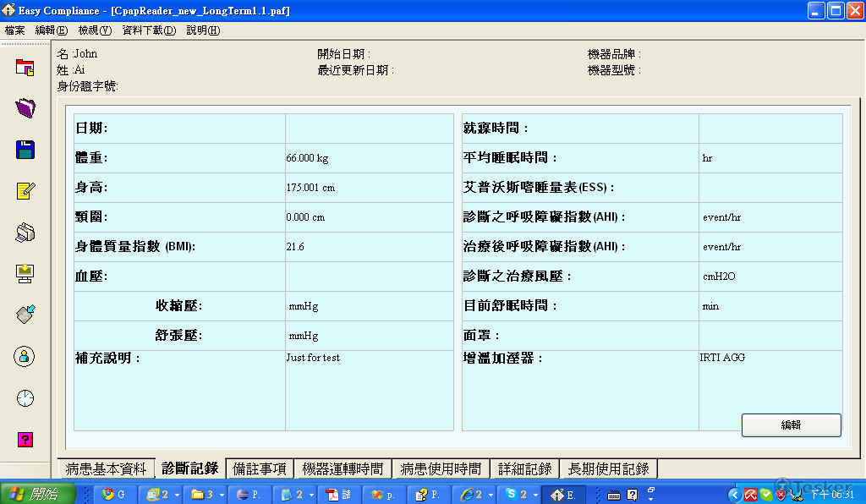Image resolution: width=866 pixels, height=504 pixels.
Task: Open Google Chrome from the taskbar
Action: tap(107, 494)
